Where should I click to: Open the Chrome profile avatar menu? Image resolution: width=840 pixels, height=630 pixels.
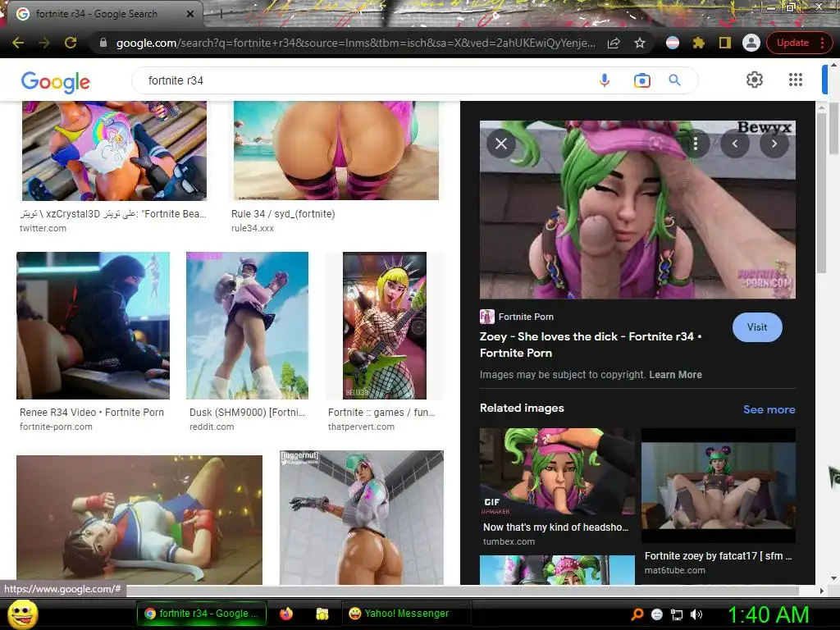[x=751, y=43]
